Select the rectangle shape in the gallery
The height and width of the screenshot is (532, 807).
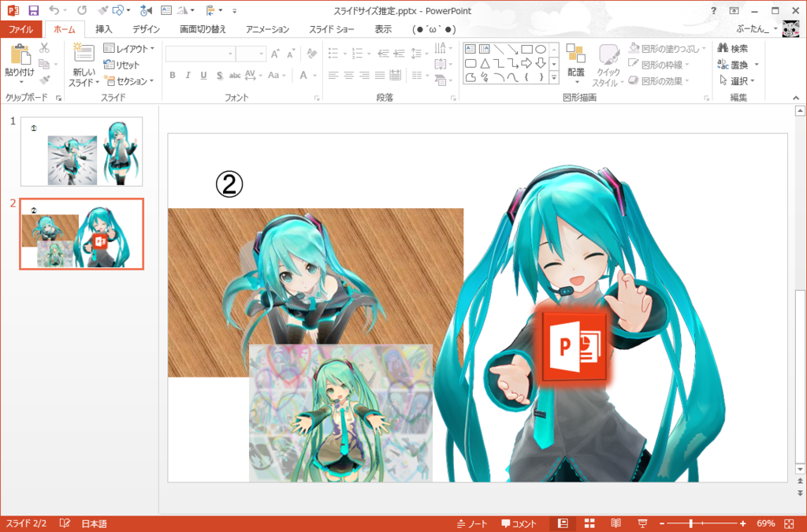click(526, 49)
